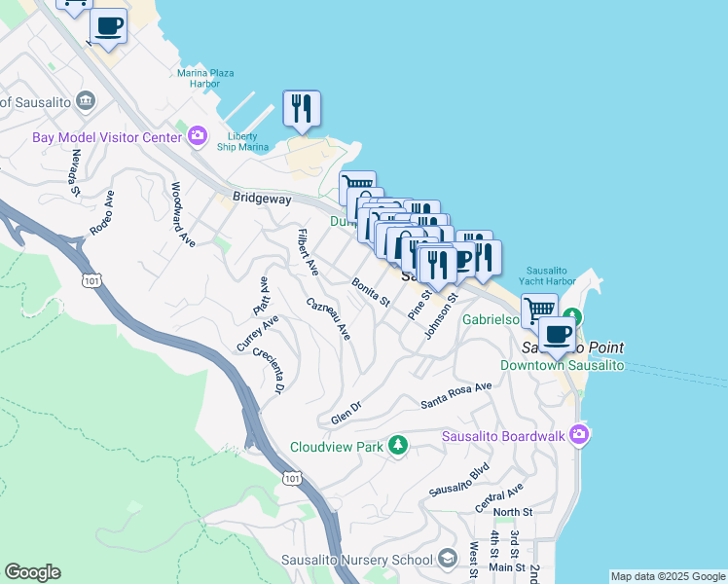Select the North St street label

(513, 512)
